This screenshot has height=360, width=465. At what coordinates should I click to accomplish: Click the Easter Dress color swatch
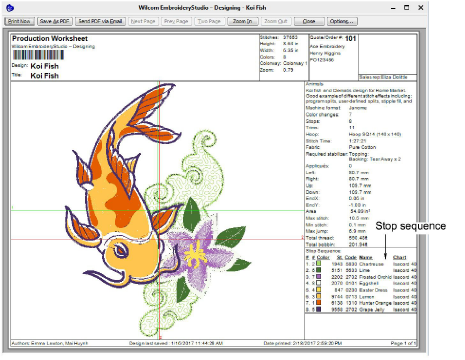click(319, 290)
